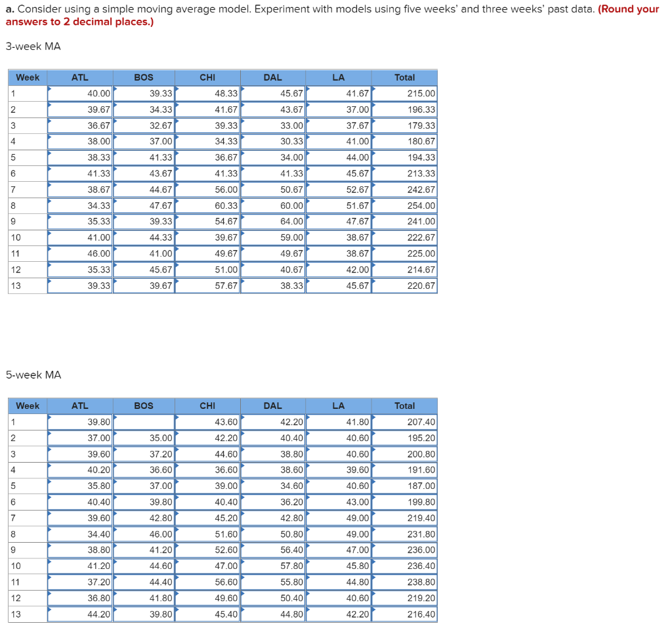The width and height of the screenshot is (672, 630).
Task: Select 5-week MA Total week 4 cell 191.60
Action: (x=404, y=470)
